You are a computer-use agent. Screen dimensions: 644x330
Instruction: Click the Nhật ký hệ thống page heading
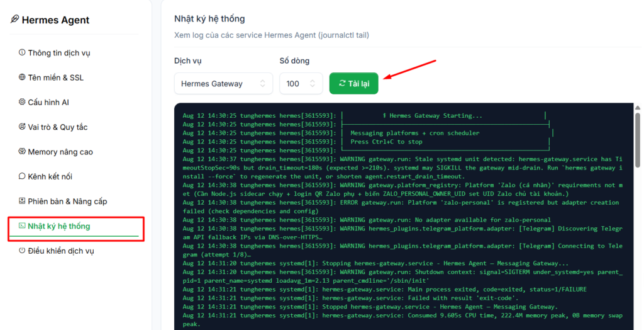(x=209, y=18)
